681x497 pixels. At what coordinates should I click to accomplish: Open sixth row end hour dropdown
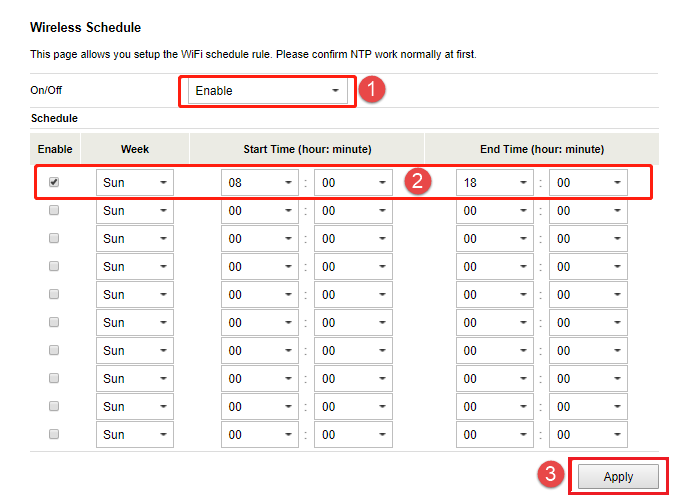495,322
